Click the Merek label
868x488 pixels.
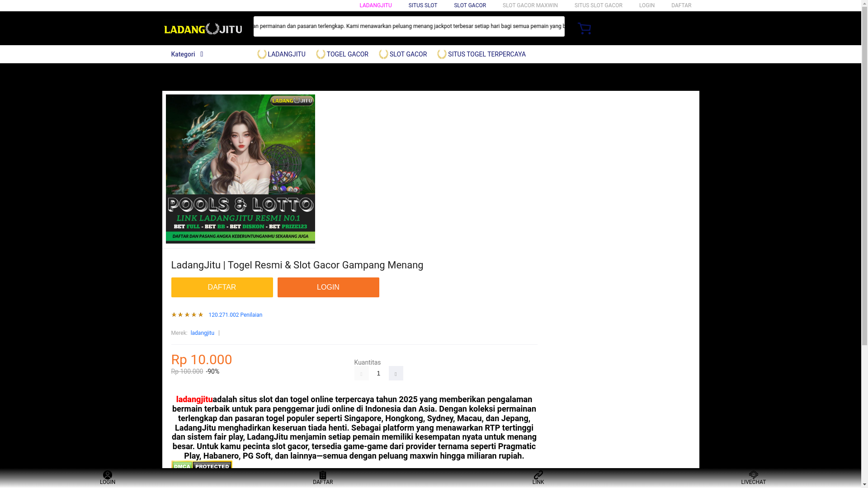179,333
